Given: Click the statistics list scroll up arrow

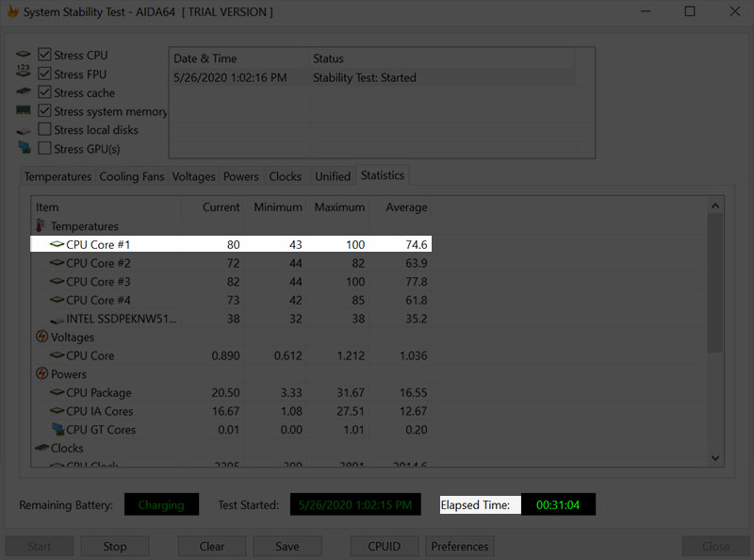Looking at the screenshot, I should pos(715,206).
